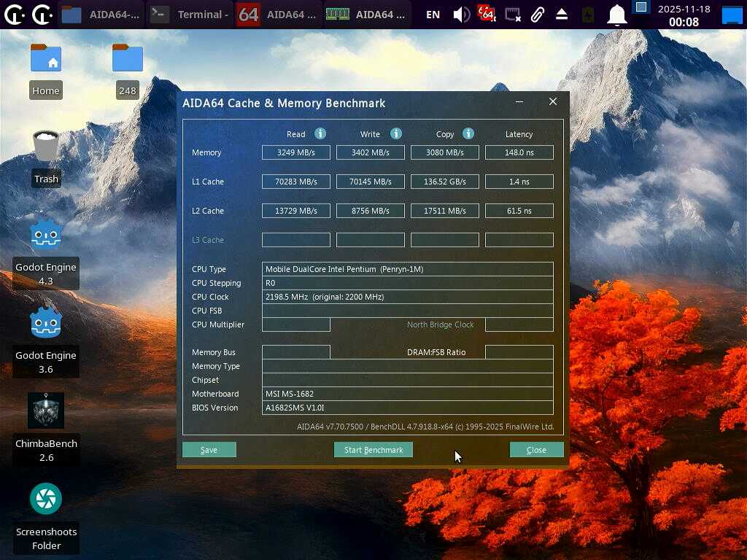
Task: Click the BIOS Version value A1682SMS V1.0I
Action: pyautogui.click(x=407, y=408)
